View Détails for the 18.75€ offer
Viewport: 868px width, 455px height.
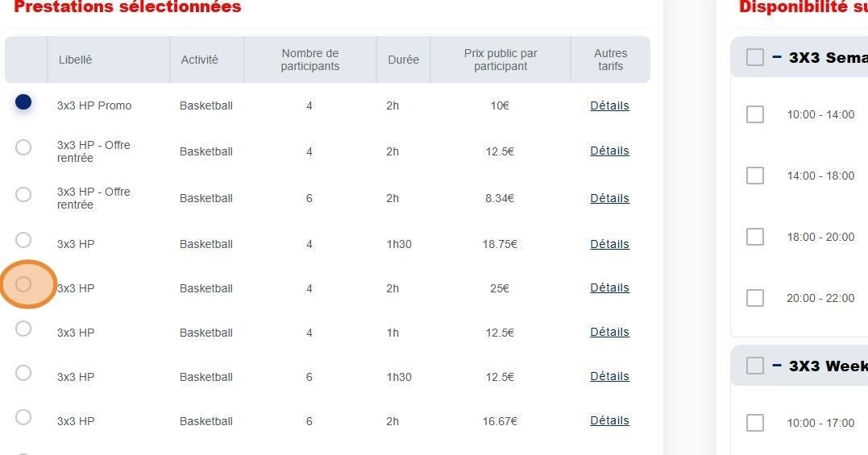click(609, 244)
